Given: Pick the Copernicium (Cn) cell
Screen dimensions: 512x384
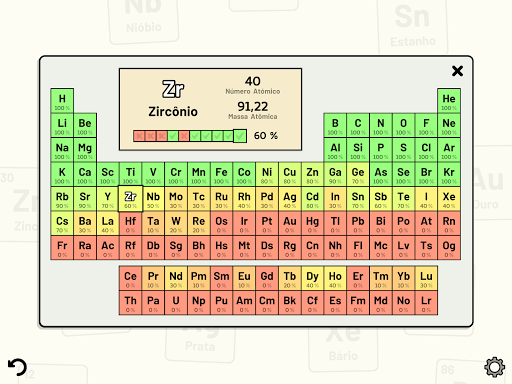Looking at the screenshot, I should click(312, 248).
